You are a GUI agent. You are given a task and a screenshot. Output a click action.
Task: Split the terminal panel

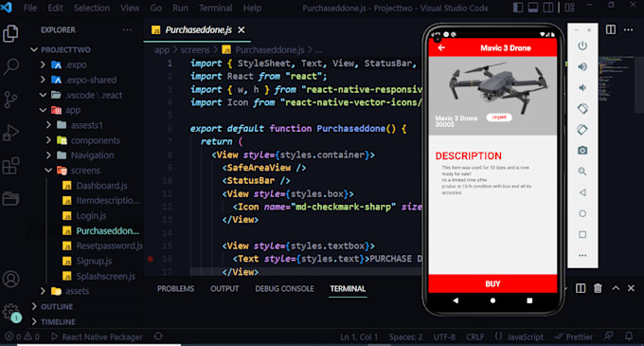pos(581,288)
